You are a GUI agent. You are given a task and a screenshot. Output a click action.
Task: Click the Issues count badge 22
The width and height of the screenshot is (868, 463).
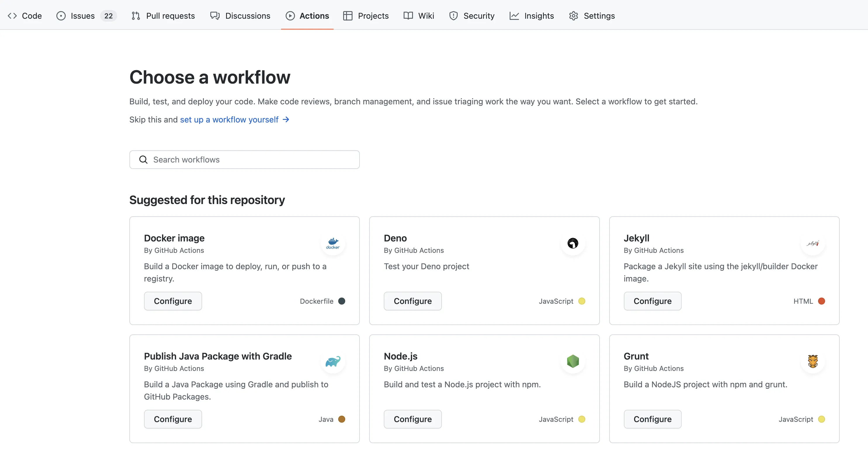tap(108, 16)
